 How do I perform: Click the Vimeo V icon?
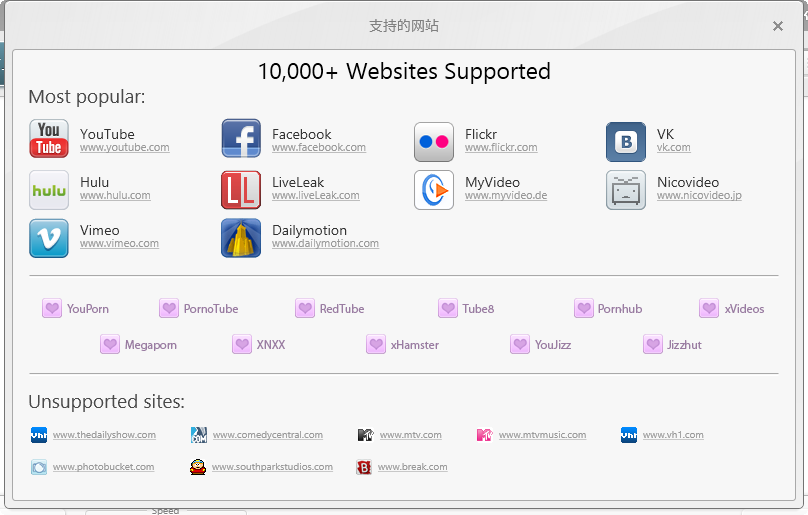[49, 238]
